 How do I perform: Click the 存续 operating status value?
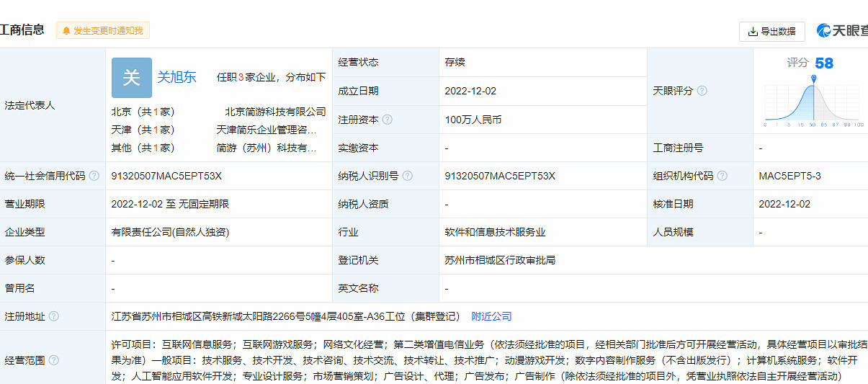pos(455,62)
